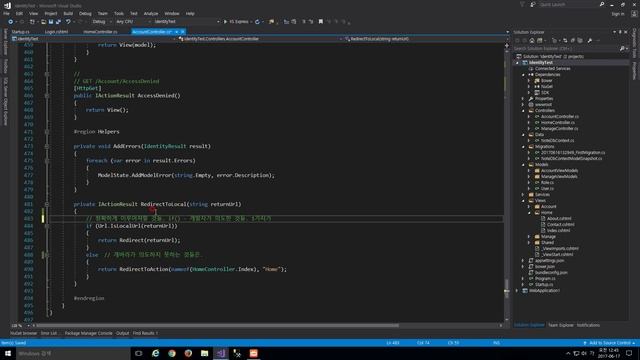Open the Edit menu
Screen dimensions: 640x360
pyautogui.click(x=19, y=13)
